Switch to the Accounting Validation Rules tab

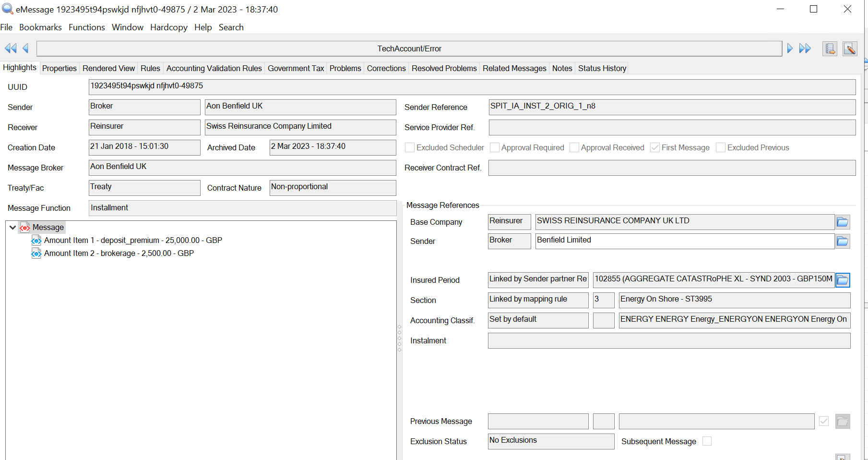214,68
